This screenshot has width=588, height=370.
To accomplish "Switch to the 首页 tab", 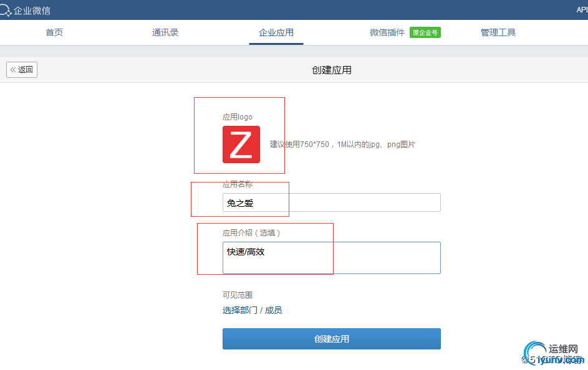I will (x=54, y=32).
